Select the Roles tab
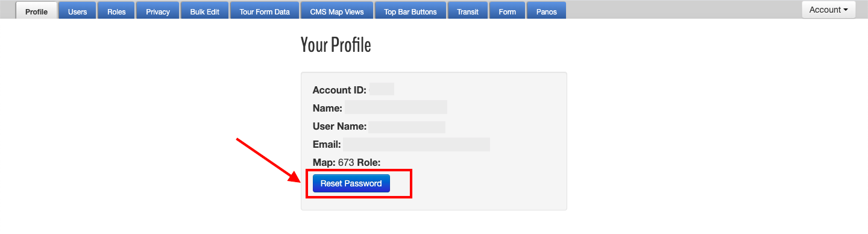Image resolution: width=868 pixels, height=234 pixels. point(116,10)
